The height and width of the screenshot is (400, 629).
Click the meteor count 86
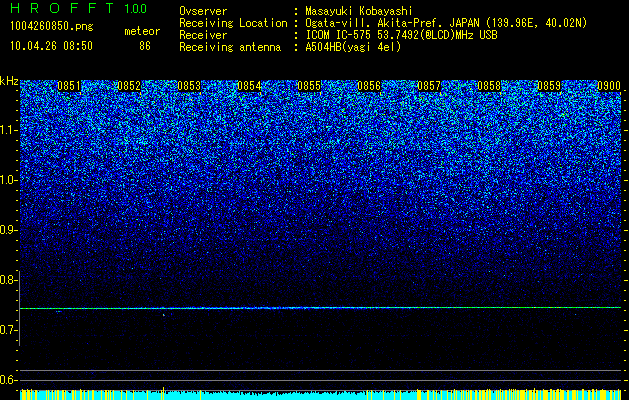coord(145,46)
